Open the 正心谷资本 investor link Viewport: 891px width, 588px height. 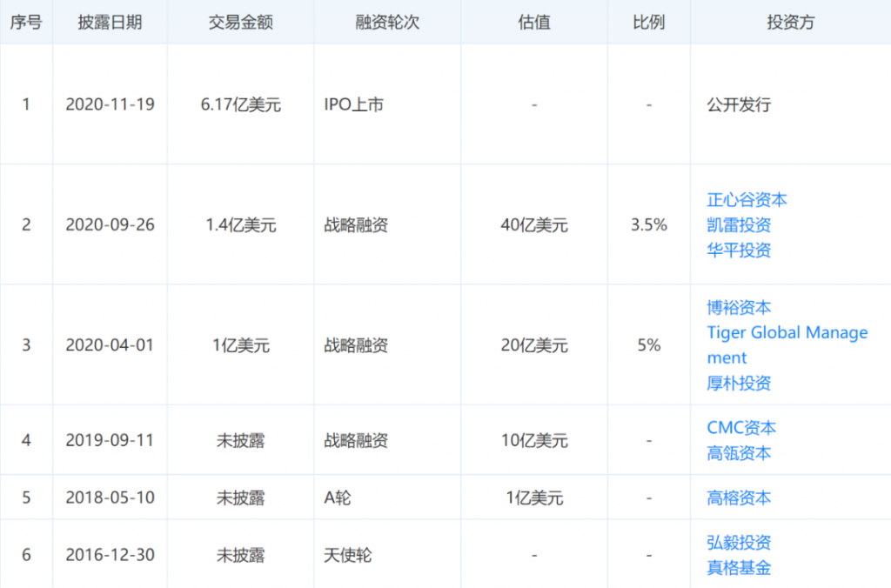pyautogui.click(x=747, y=199)
